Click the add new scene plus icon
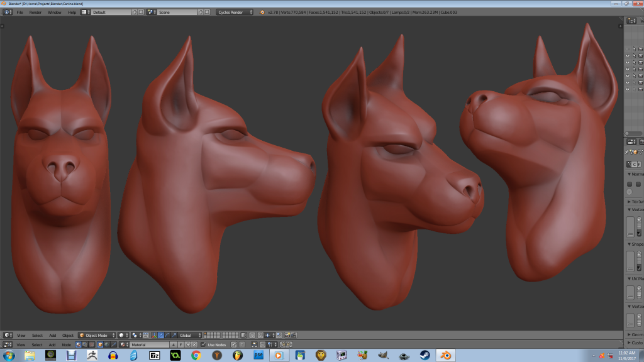The height and width of the screenshot is (362, 644). point(201,12)
